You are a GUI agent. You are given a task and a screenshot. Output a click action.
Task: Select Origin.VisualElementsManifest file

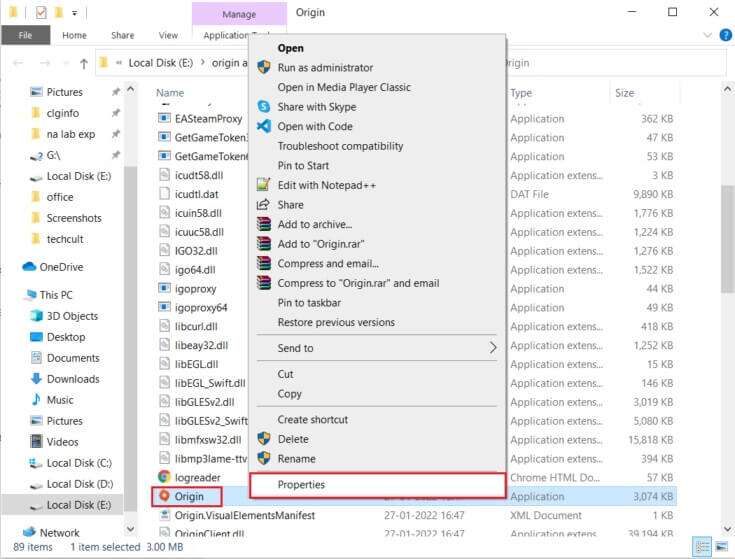click(244, 515)
